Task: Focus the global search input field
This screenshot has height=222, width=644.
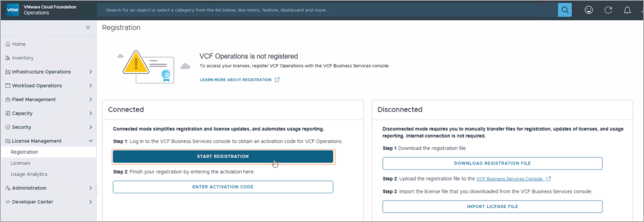Action: point(325,10)
